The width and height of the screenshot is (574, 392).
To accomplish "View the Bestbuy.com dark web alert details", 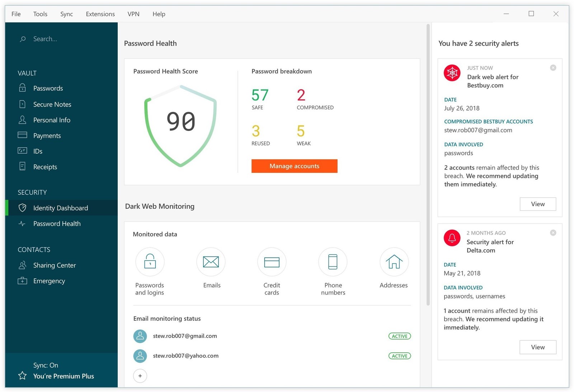I will pos(538,204).
